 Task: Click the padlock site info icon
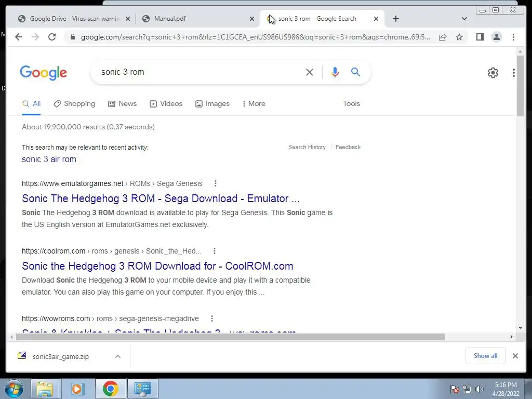72,37
